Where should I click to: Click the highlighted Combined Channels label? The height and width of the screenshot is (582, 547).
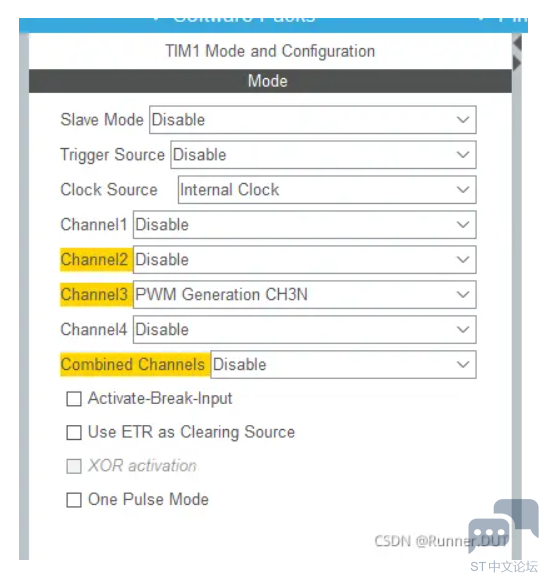coord(133,364)
